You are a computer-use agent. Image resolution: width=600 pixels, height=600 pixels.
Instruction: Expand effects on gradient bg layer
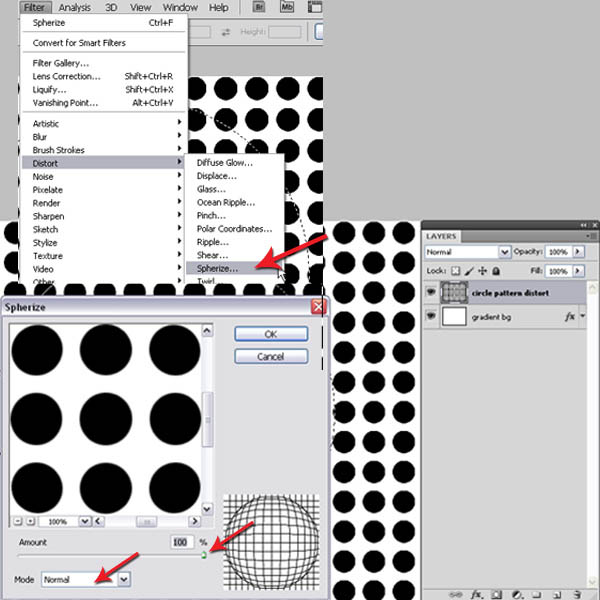tap(583, 316)
